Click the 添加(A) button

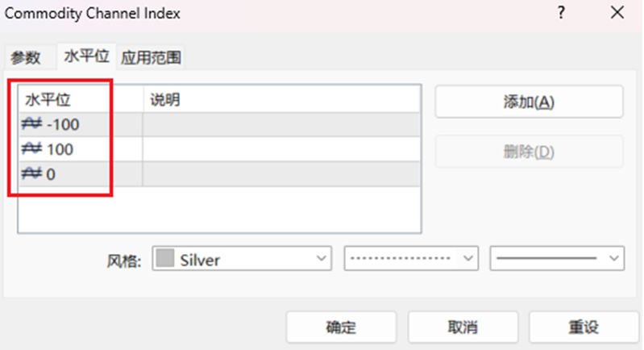pyautogui.click(x=529, y=102)
